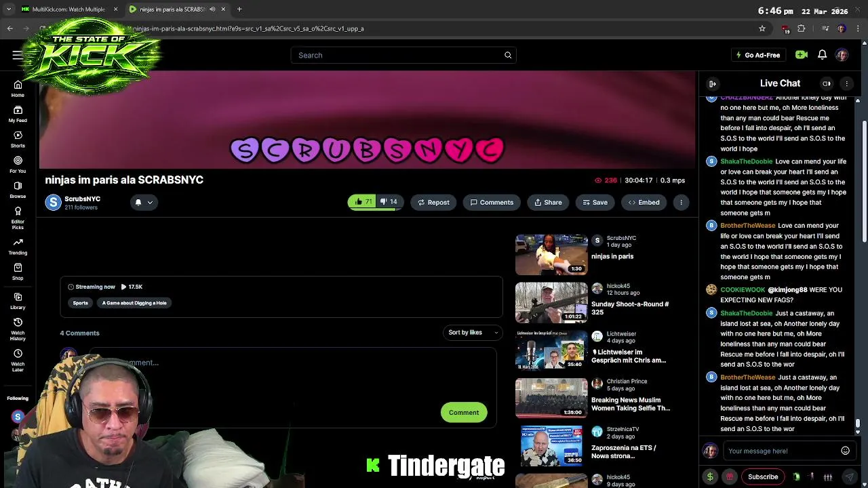
Task: Open the Sort by likes dropdown
Action: pos(473,332)
